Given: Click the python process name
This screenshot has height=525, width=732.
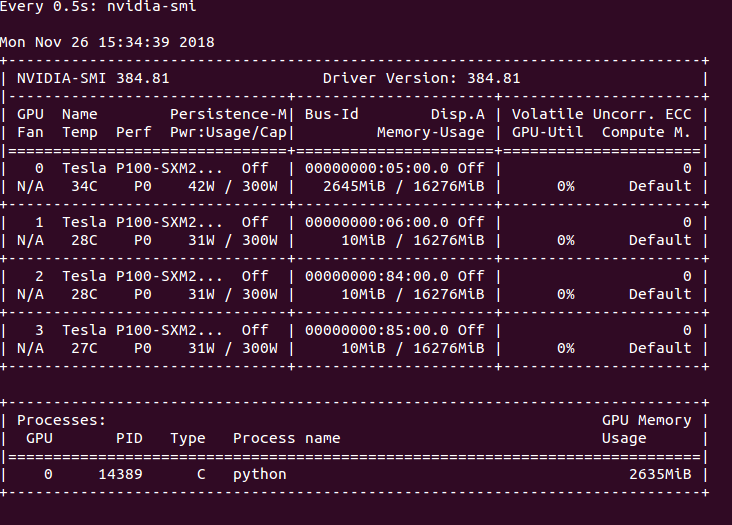Looking at the screenshot, I should point(259,474).
